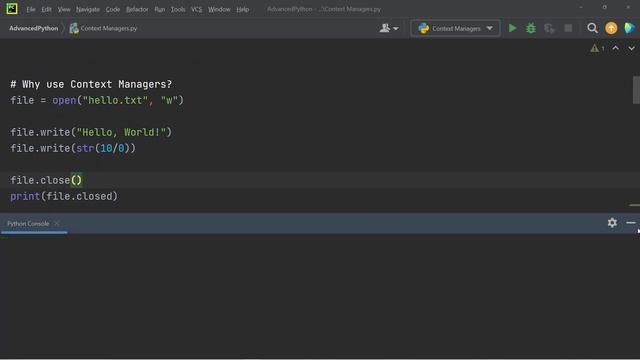Click the '# Why use Context Managers?' comment
This screenshot has width=640, height=360.
[91, 84]
